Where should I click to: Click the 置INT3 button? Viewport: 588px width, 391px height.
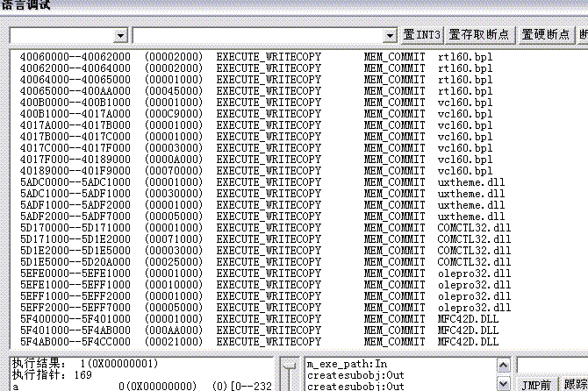tap(422, 35)
